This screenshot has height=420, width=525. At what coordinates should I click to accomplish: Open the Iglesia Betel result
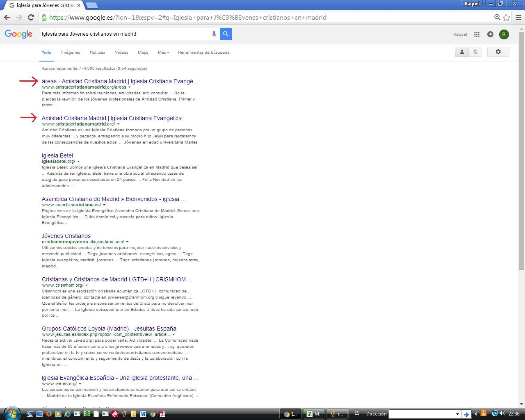57,155
